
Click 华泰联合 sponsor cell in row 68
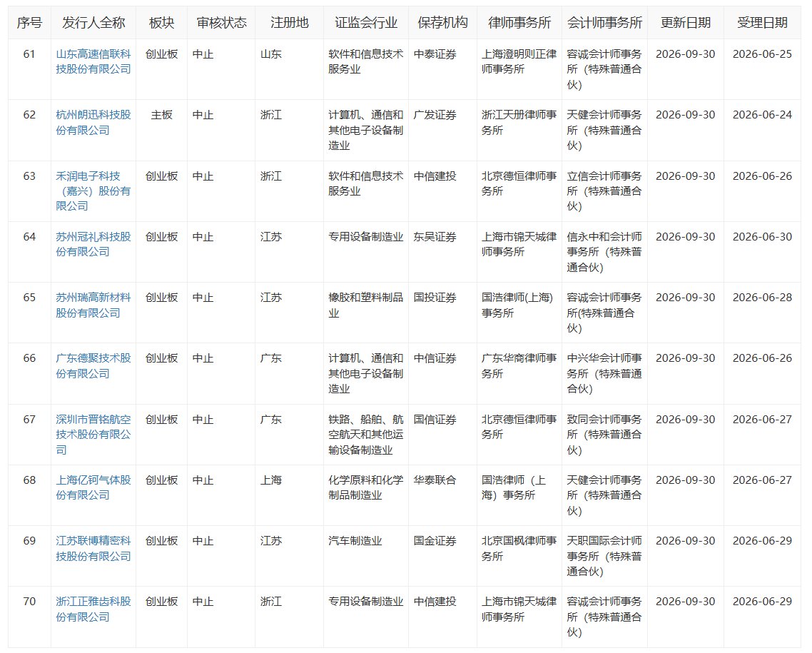(435, 480)
